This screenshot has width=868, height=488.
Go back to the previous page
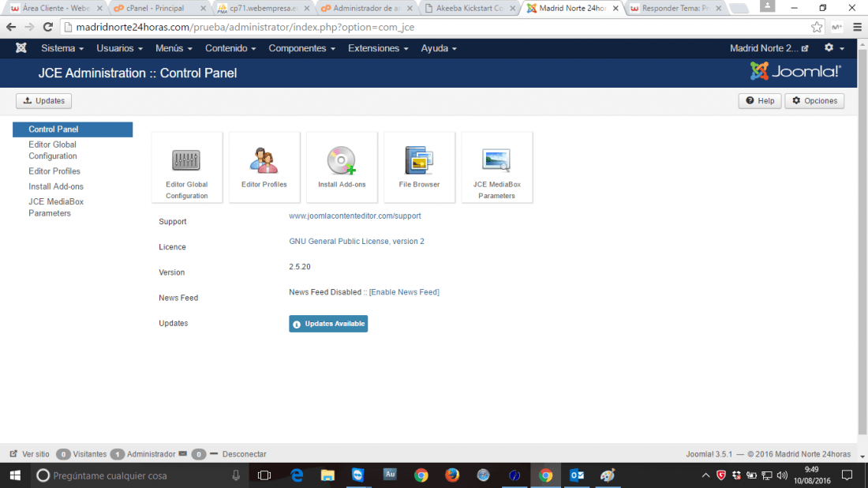click(11, 27)
